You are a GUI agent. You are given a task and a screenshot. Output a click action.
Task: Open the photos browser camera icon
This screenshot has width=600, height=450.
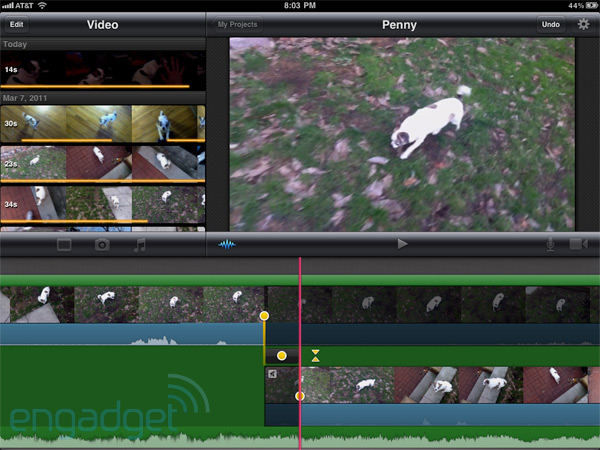tap(102, 244)
